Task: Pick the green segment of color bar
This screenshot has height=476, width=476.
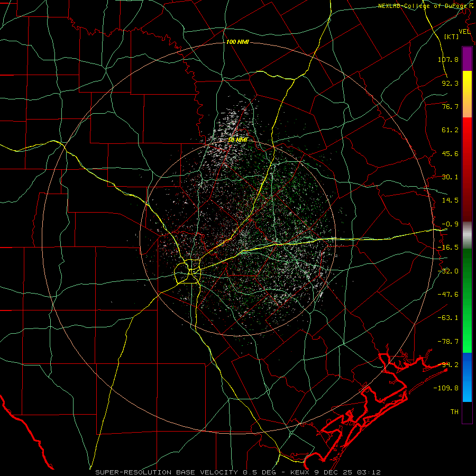Action: point(467,300)
